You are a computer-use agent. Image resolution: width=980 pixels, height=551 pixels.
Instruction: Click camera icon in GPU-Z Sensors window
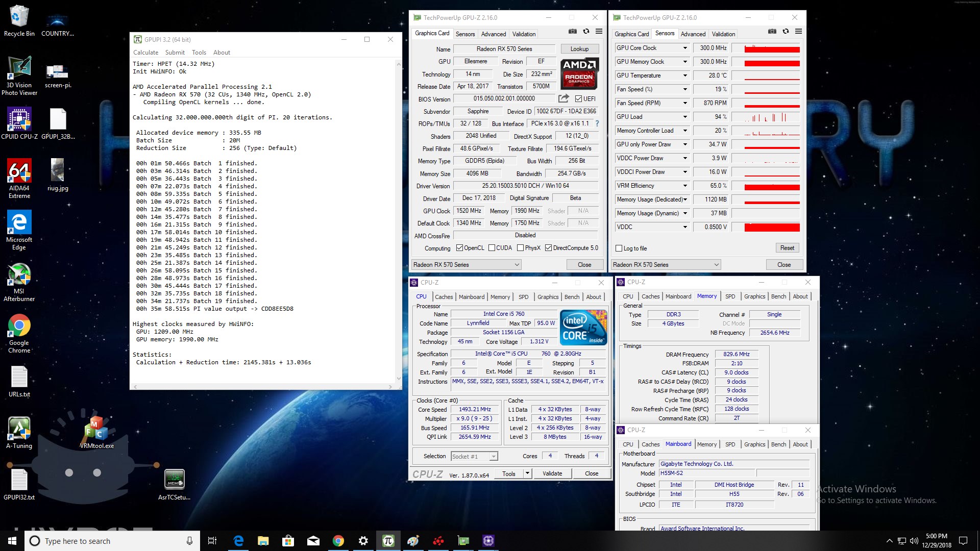click(x=772, y=32)
